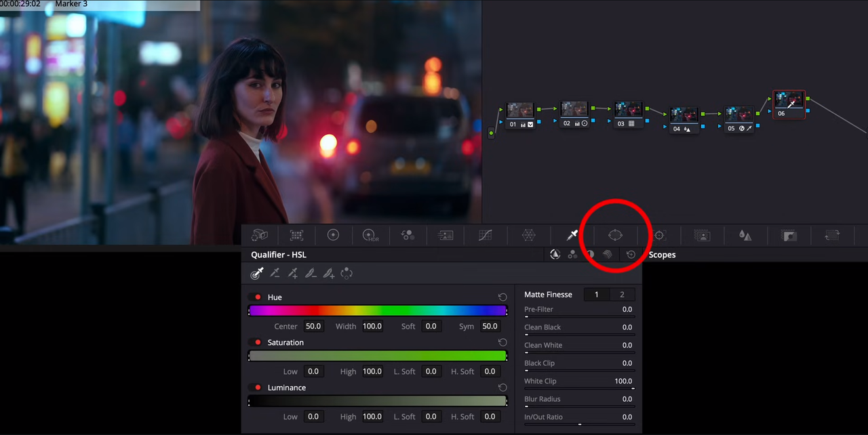Switch qualifier to HSL mode icon
This screenshot has height=435, width=868.
click(555, 255)
